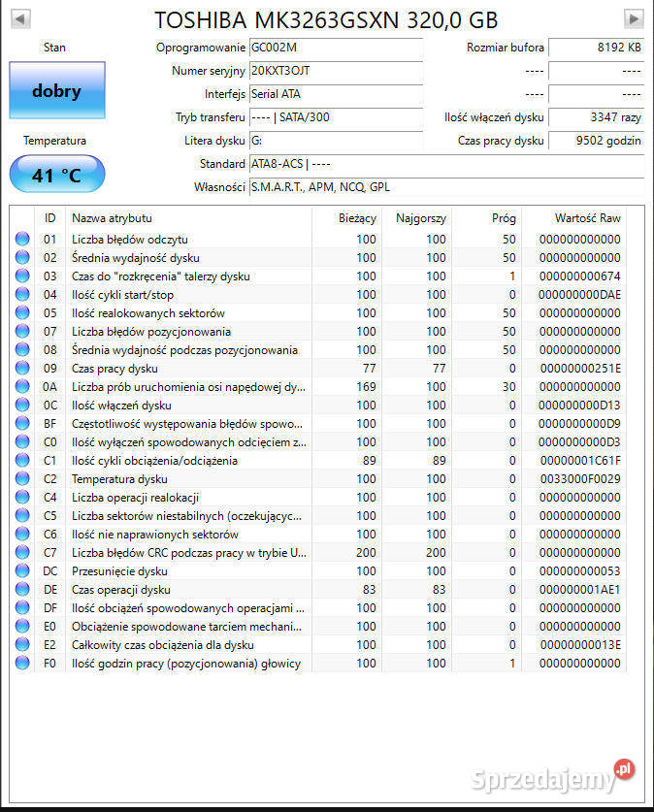654x812 pixels.
Task: Select row 'Ilość nie naprawionych sektorów'
Action: point(318,535)
